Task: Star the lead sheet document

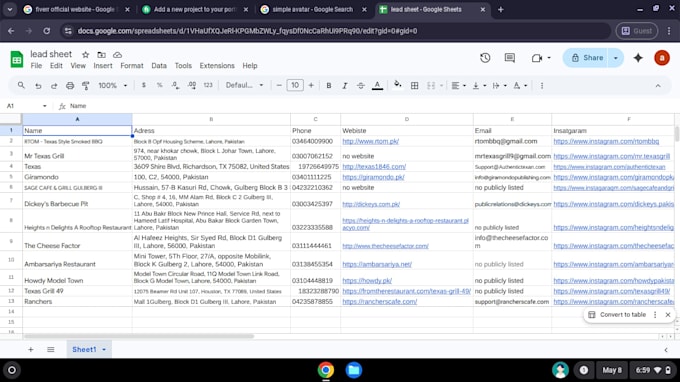Action: [x=85, y=55]
